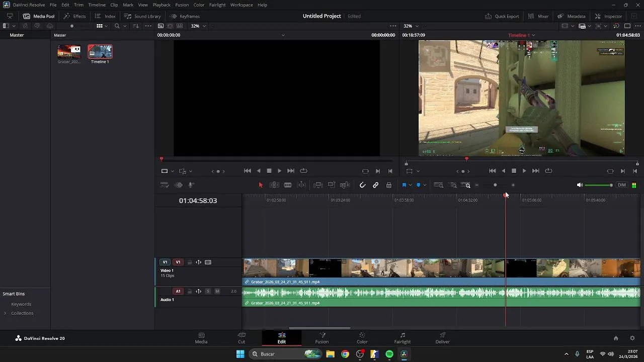Image resolution: width=644 pixels, height=362 pixels.
Task: Toggle Position Lock padlock icon
Action: 389,185
